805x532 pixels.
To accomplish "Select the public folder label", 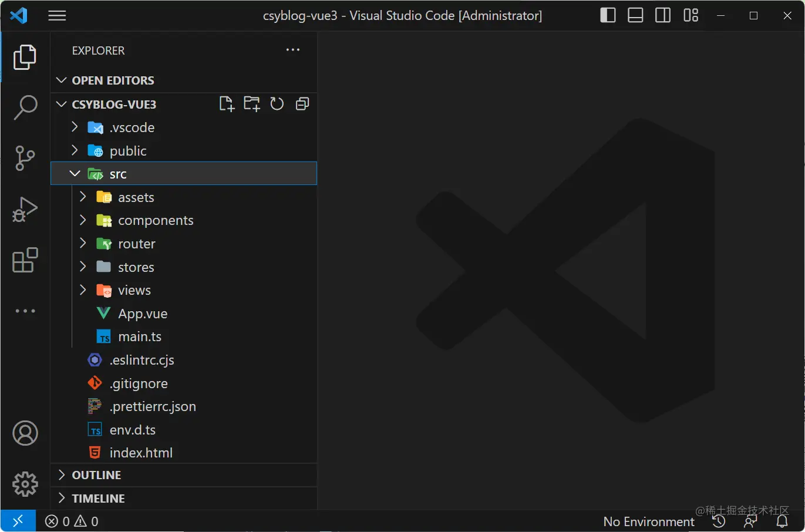I will 128,151.
